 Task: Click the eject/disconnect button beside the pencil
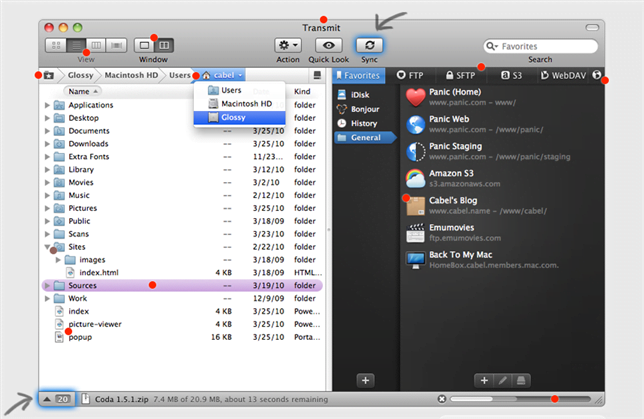[521, 381]
